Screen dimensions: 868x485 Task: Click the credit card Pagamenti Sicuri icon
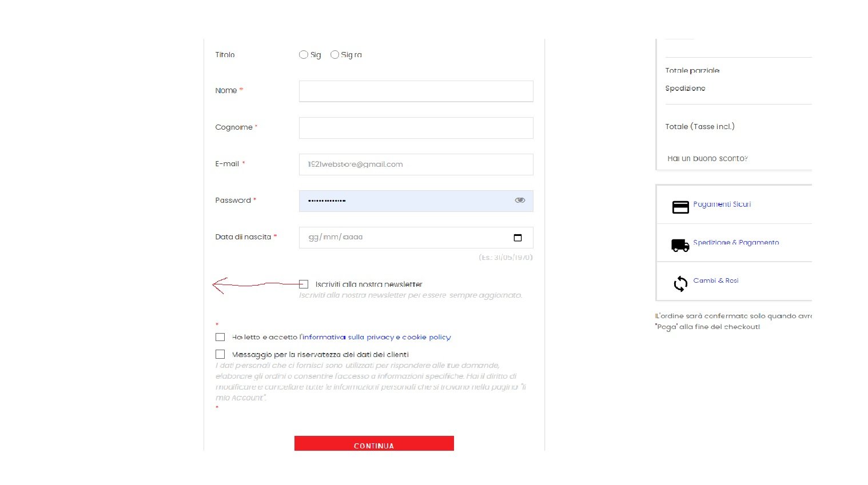pyautogui.click(x=680, y=207)
